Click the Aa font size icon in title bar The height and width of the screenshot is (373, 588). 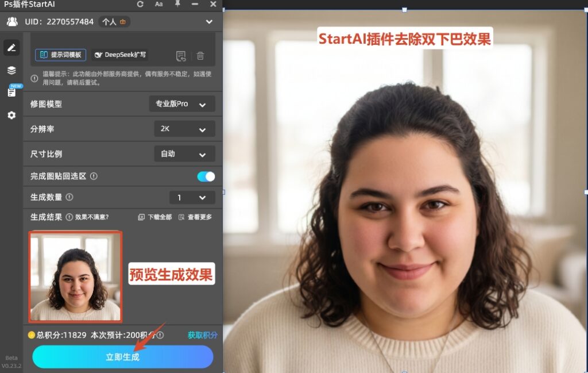(159, 4)
